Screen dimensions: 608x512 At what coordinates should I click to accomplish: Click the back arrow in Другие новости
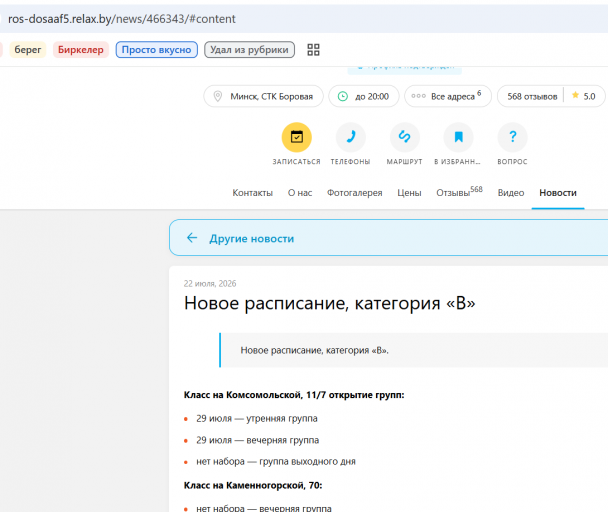pyautogui.click(x=192, y=238)
